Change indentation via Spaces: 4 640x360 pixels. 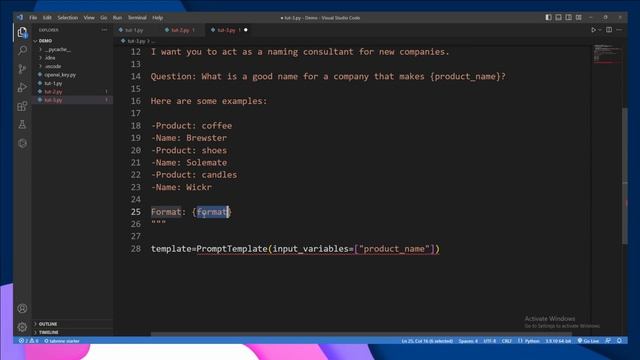click(468, 341)
